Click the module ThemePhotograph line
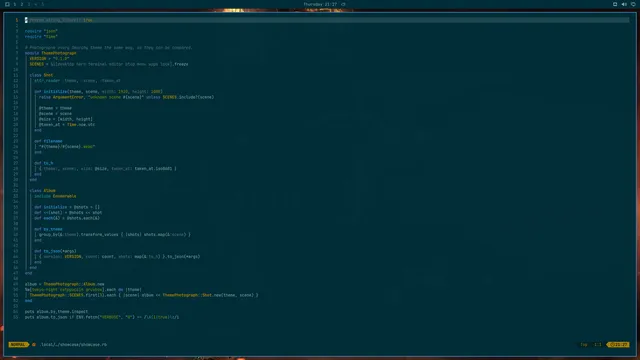Viewport: 640px width, 360px height. [51, 53]
